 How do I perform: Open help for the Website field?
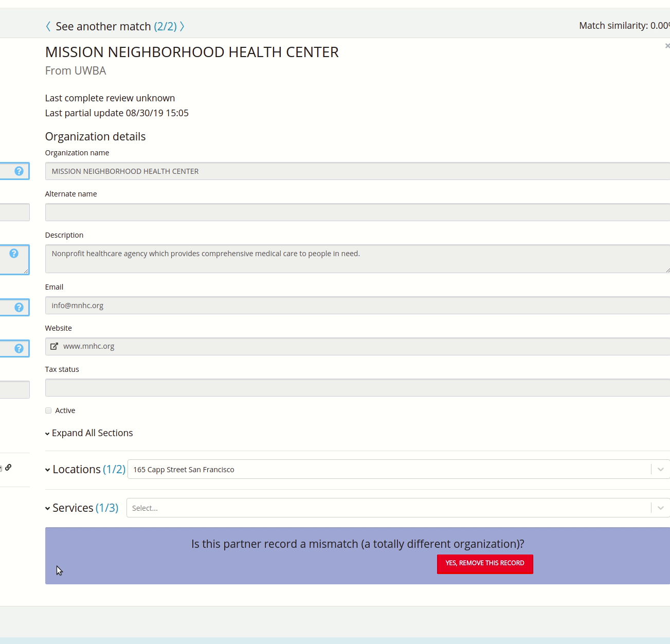[x=19, y=348]
